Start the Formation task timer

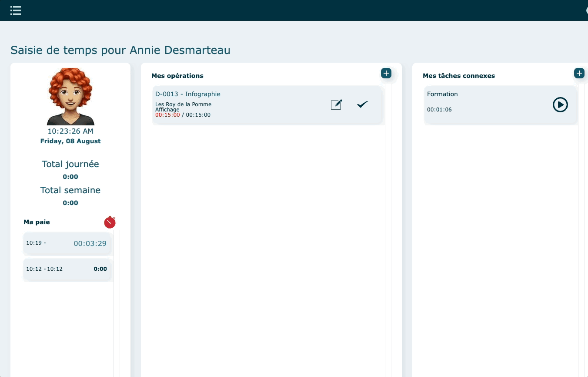click(x=560, y=104)
